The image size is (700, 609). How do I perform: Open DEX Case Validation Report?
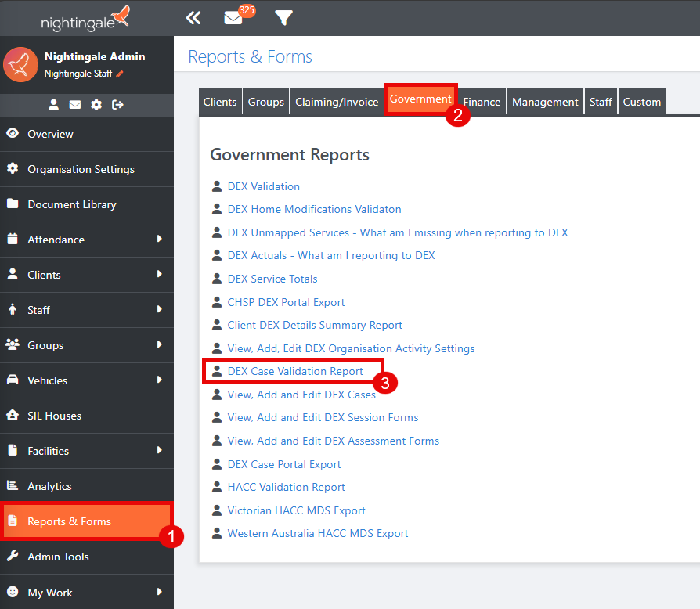(x=295, y=371)
